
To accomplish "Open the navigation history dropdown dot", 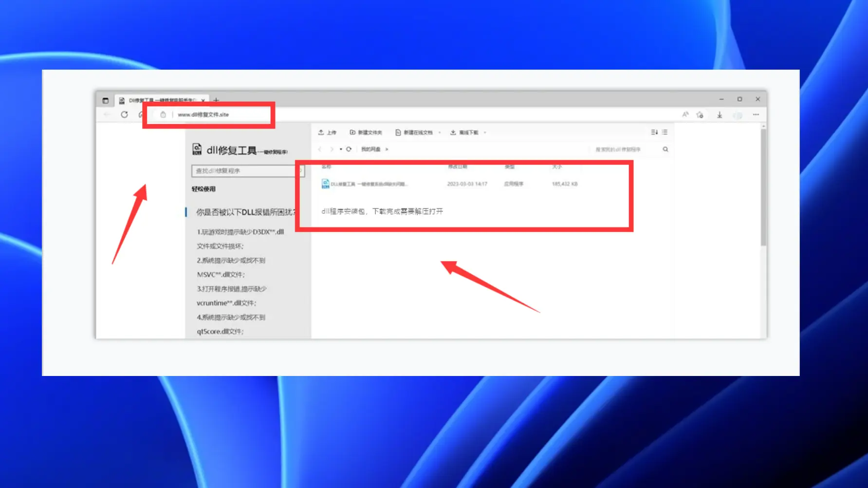I will [341, 150].
